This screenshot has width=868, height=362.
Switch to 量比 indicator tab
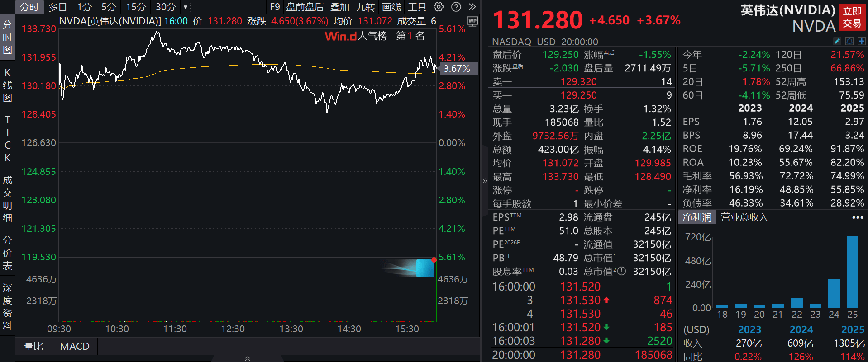click(33, 346)
